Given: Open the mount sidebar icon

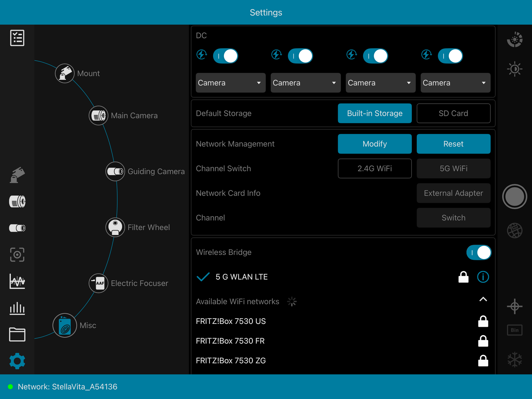Looking at the screenshot, I should (x=17, y=175).
